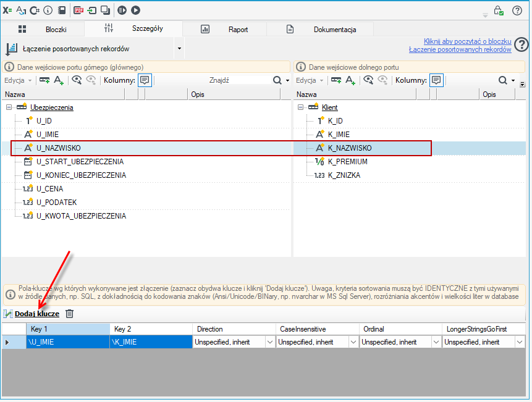This screenshot has width=532, height=402.
Task: Click the large question mark help icon
Action: tap(521, 44)
